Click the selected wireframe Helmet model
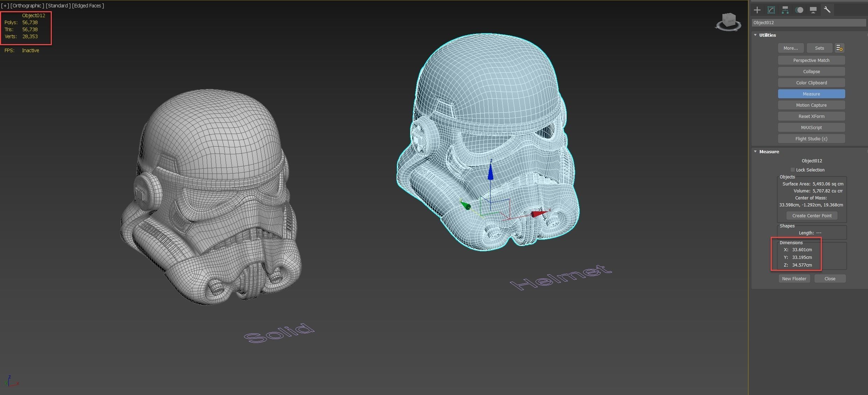 click(x=488, y=142)
